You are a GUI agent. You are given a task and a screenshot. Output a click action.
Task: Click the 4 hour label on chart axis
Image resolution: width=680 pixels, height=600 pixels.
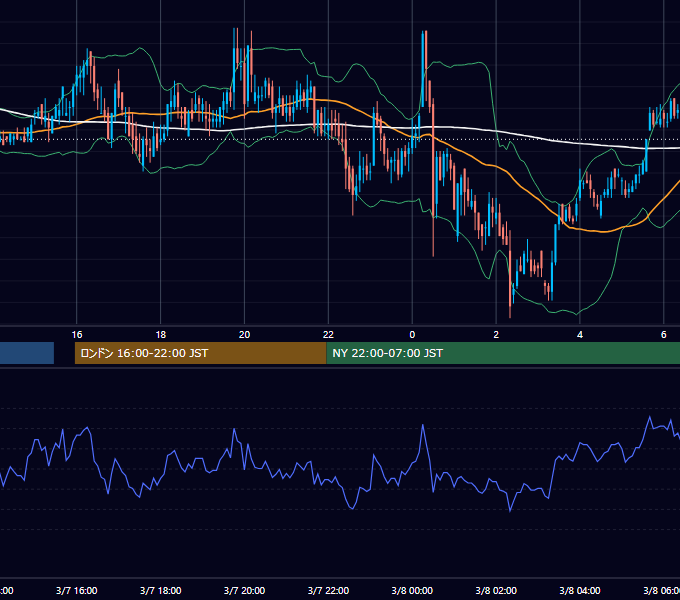(x=580, y=334)
